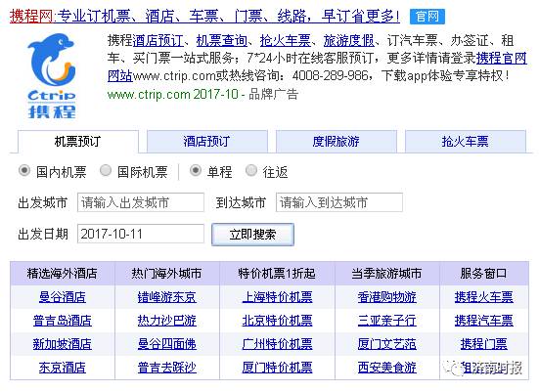Choose the 单程 one-way option

point(196,170)
